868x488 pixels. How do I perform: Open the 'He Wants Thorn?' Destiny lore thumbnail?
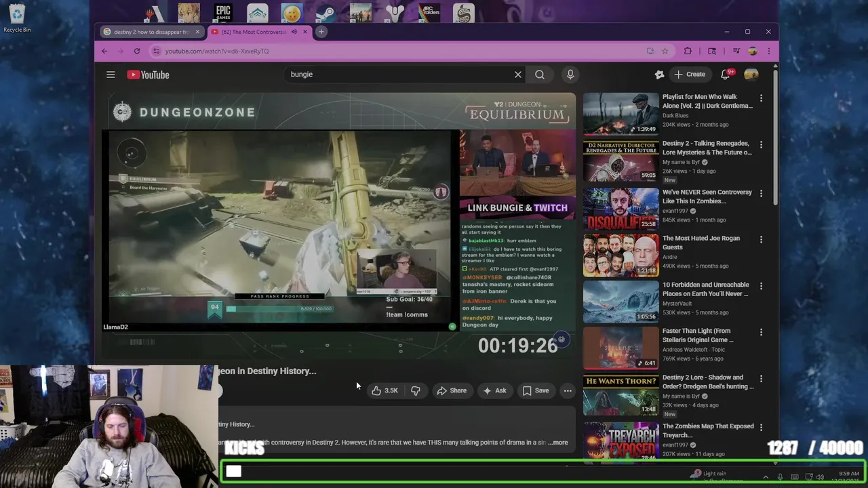point(620,394)
